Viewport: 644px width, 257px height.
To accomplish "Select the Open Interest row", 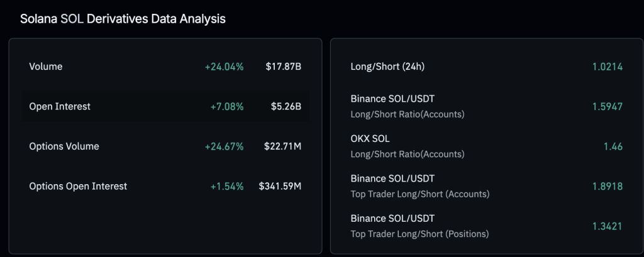I will (60, 107).
